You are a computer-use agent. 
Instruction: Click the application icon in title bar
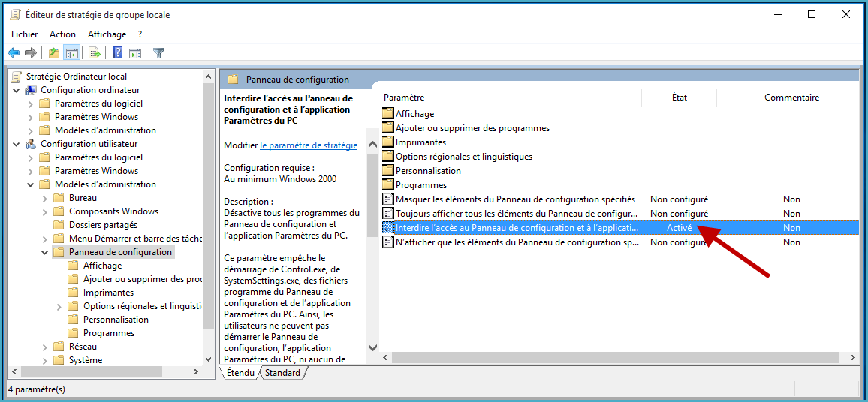16,15
